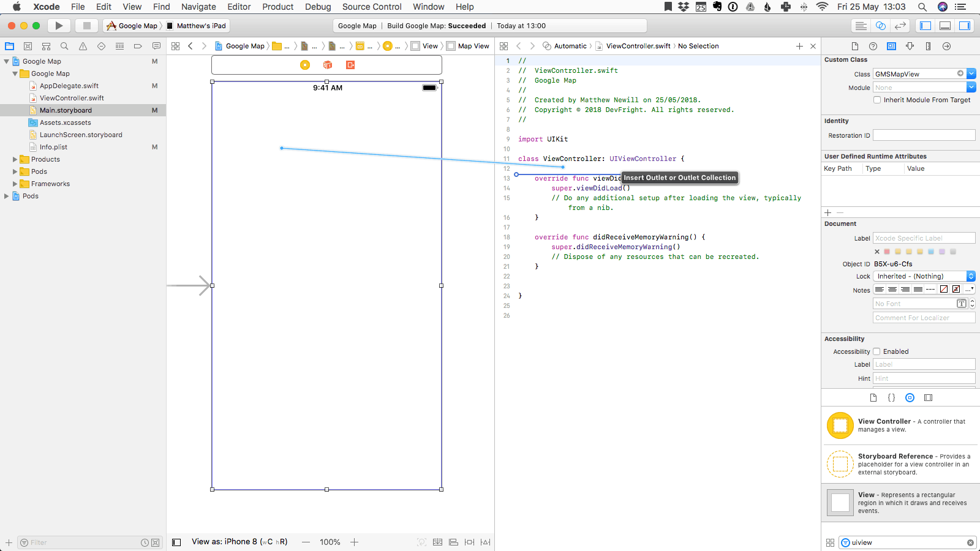Select the Find navigator magnifying glass
The height and width of the screenshot is (551, 980).
coord(64,46)
